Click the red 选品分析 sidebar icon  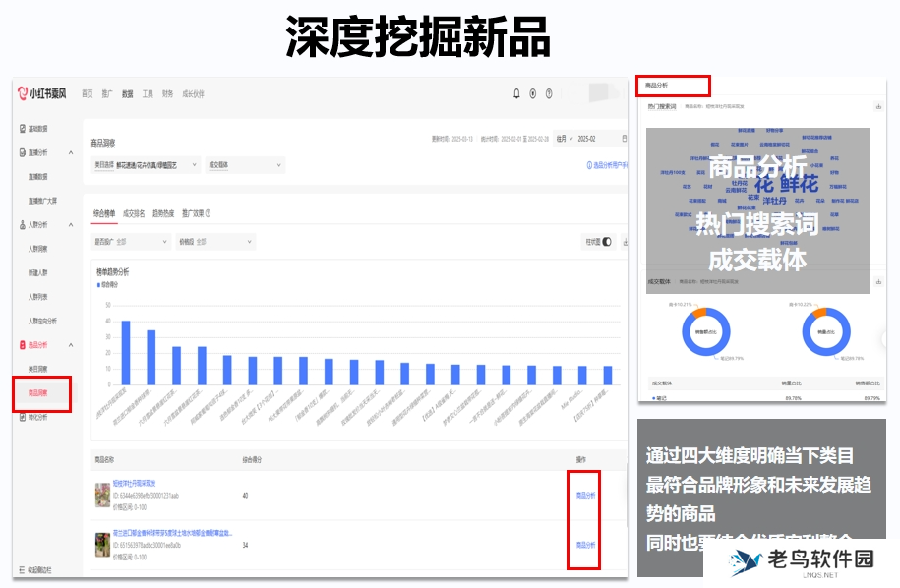[23, 345]
